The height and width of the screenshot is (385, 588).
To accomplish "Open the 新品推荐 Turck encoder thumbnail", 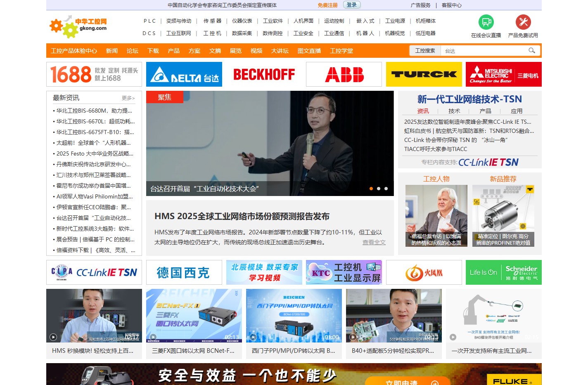I will point(503,216).
